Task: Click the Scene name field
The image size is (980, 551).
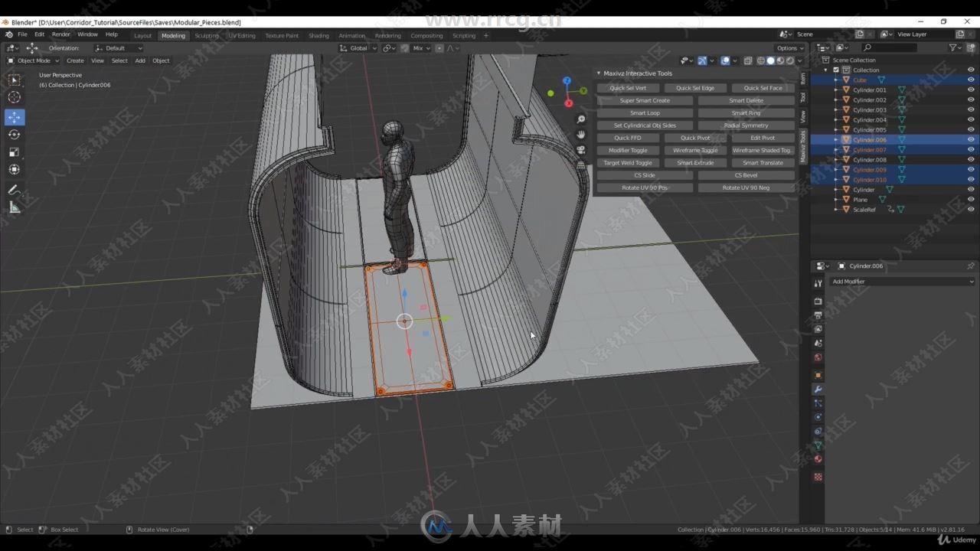Action: click(x=823, y=34)
